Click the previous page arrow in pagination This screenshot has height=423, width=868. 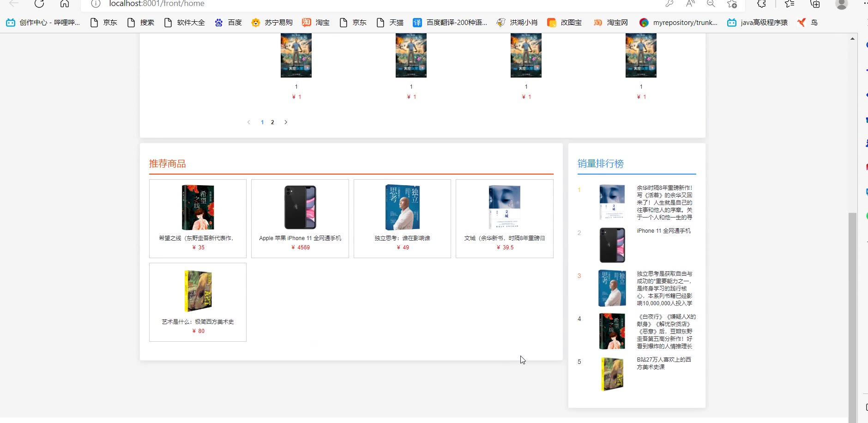(249, 122)
